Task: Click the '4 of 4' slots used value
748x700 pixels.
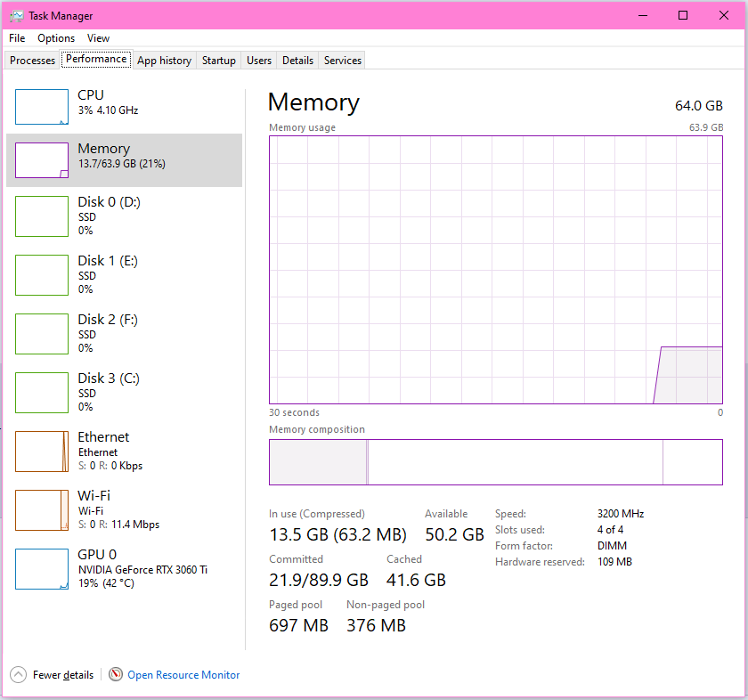Action: click(610, 530)
